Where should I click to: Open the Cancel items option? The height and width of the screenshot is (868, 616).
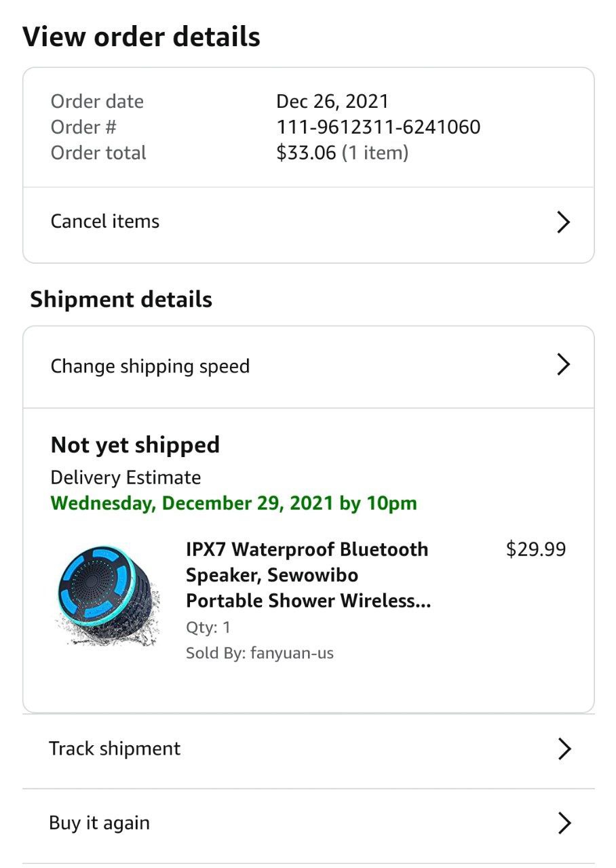pos(105,222)
